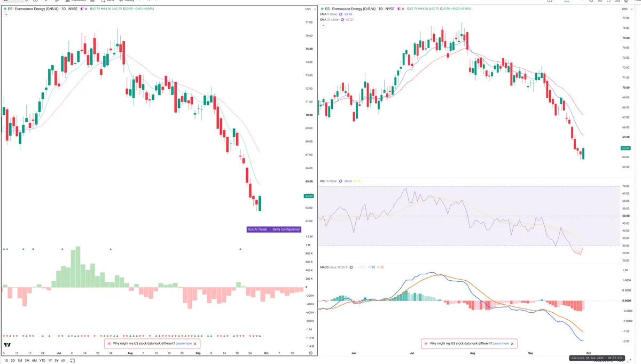Click the Ocs Ai Trader label

click(x=257, y=230)
